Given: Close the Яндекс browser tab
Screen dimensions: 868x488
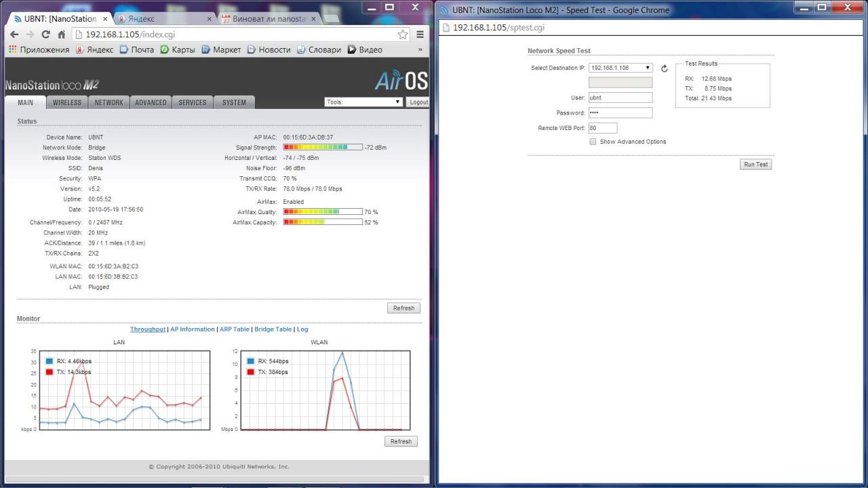Looking at the screenshot, I should (x=209, y=19).
